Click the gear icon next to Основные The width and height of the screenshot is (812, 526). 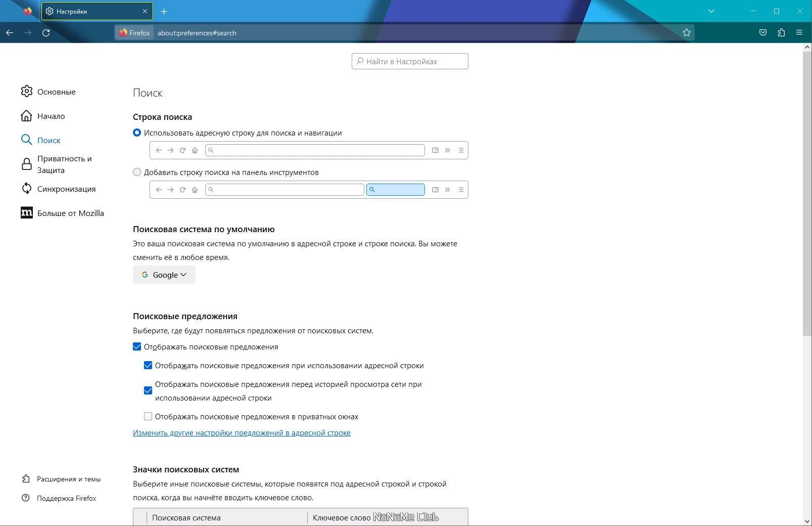(x=27, y=92)
